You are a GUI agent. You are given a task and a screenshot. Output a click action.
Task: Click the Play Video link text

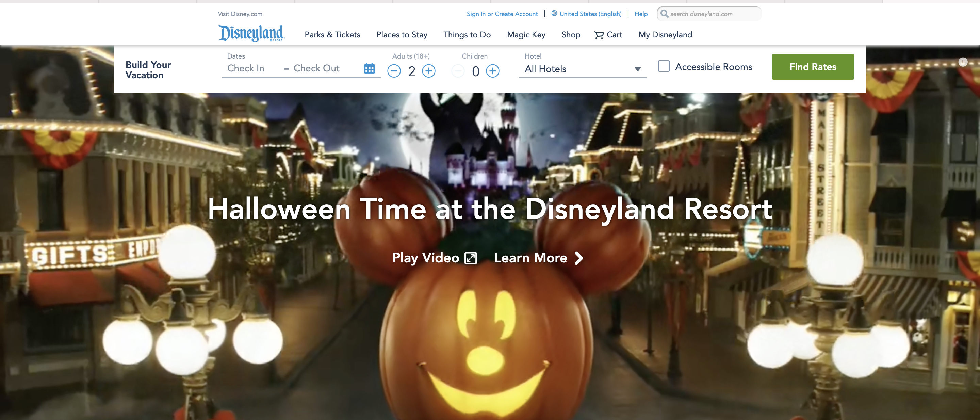pyautogui.click(x=425, y=258)
